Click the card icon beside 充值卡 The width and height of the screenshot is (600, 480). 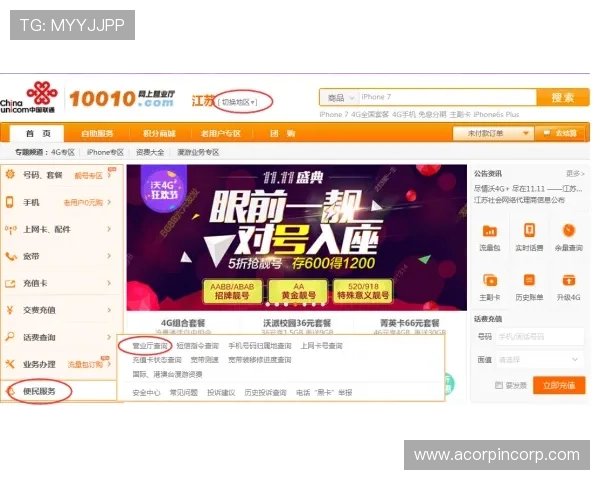pyautogui.click(x=10, y=283)
